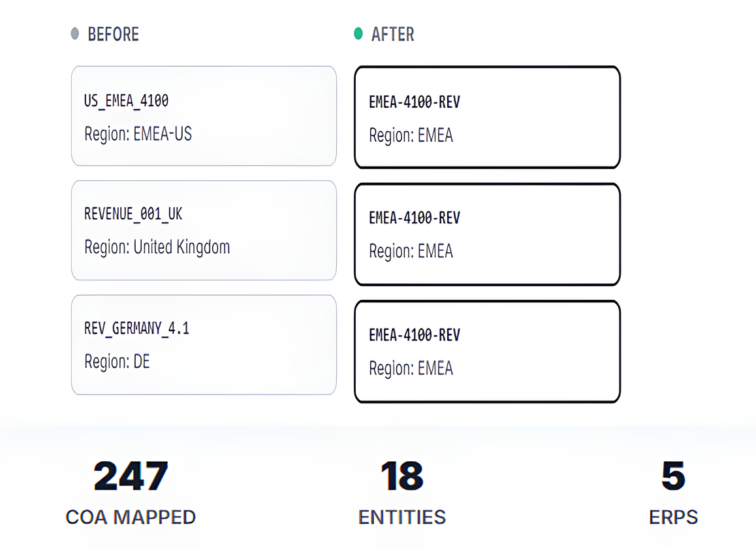Click EMEA-4100-REV code in top After card

tap(414, 103)
